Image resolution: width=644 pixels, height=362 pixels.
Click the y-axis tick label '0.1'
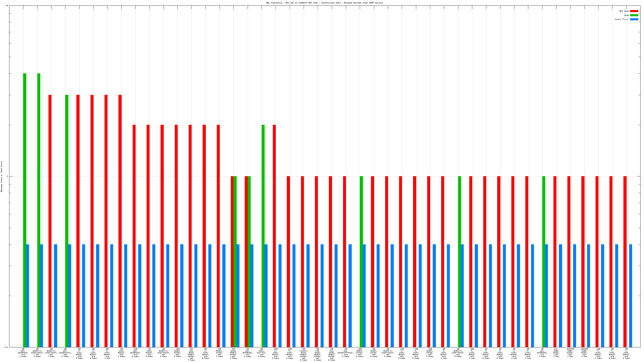pos(6,347)
